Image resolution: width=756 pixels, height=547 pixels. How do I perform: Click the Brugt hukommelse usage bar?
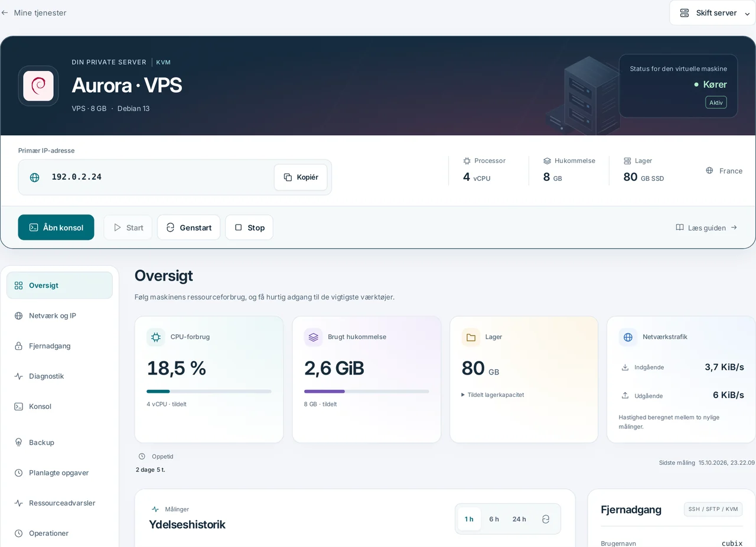367,391
